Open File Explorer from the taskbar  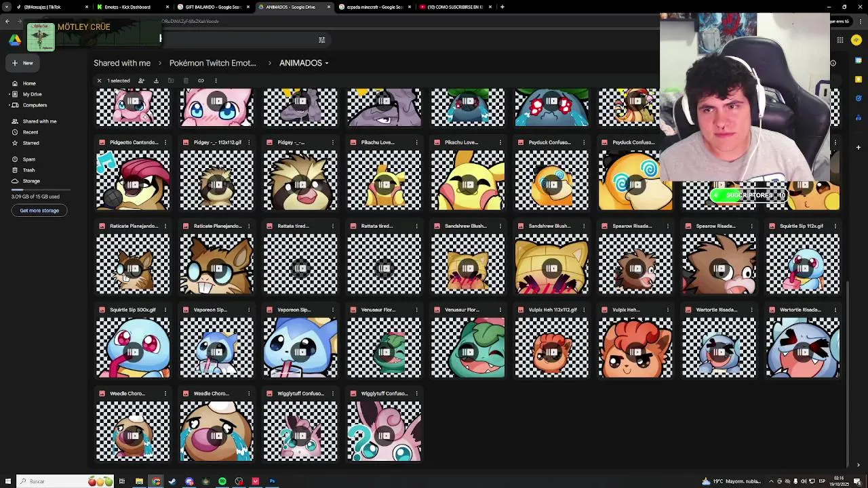pos(139,481)
